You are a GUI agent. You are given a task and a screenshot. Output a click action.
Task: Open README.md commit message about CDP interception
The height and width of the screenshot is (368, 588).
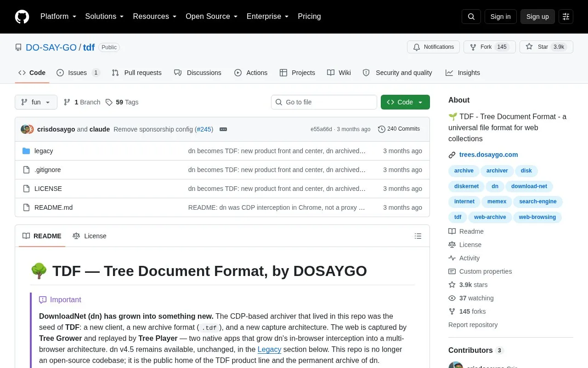tap(277, 207)
